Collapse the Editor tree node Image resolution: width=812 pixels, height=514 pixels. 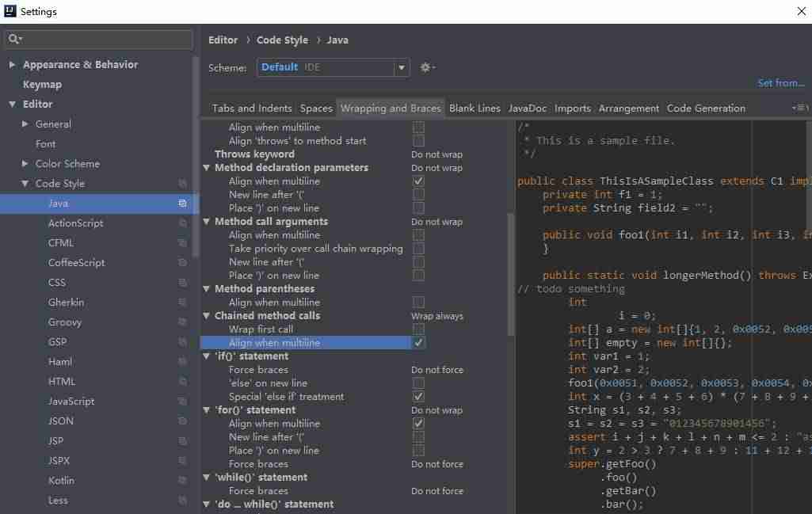tap(12, 104)
